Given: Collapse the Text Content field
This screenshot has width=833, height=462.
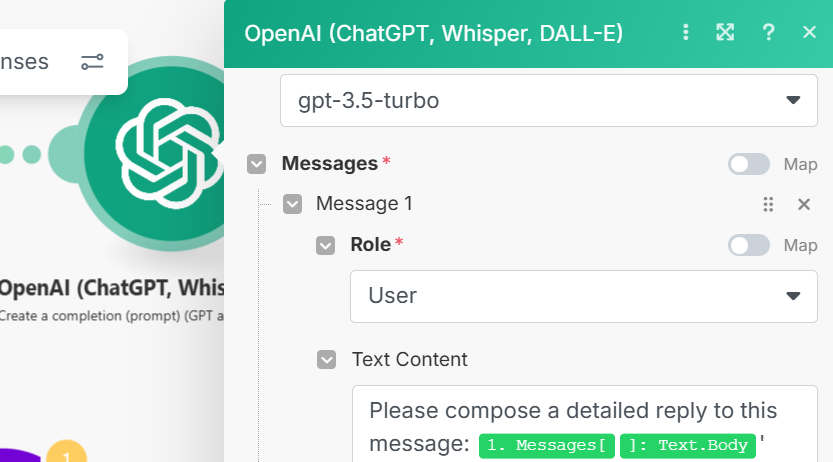Looking at the screenshot, I should 326,359.
